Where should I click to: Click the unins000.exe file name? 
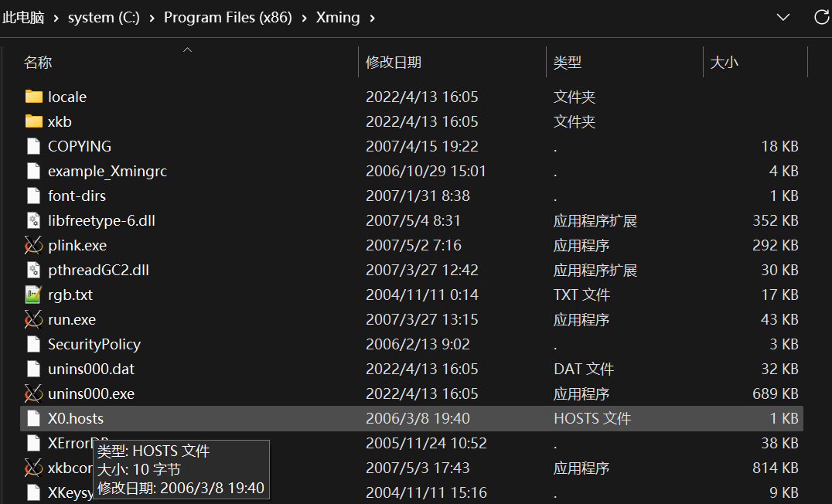pyautogui.click(x=91, y=393)
